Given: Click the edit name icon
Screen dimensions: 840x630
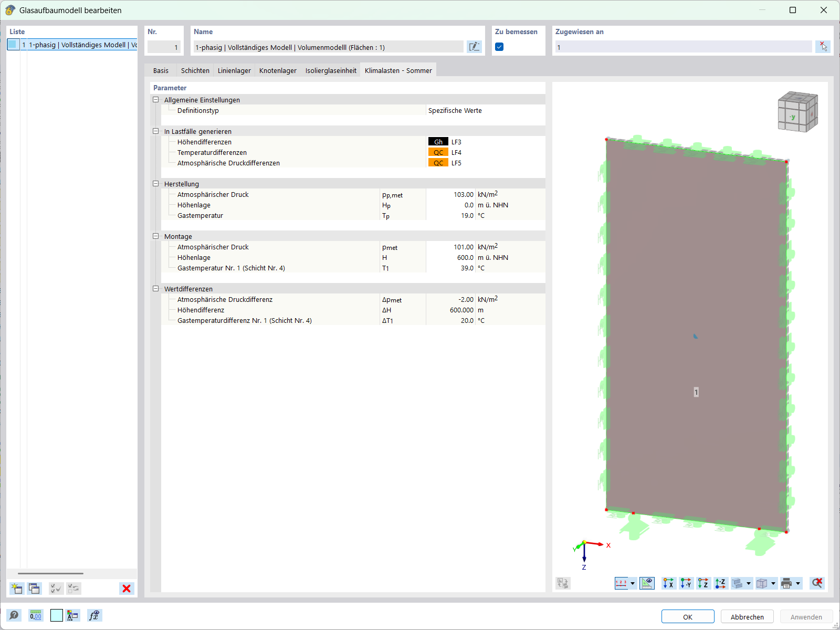Looking at the screenshot, I should 474,47.
